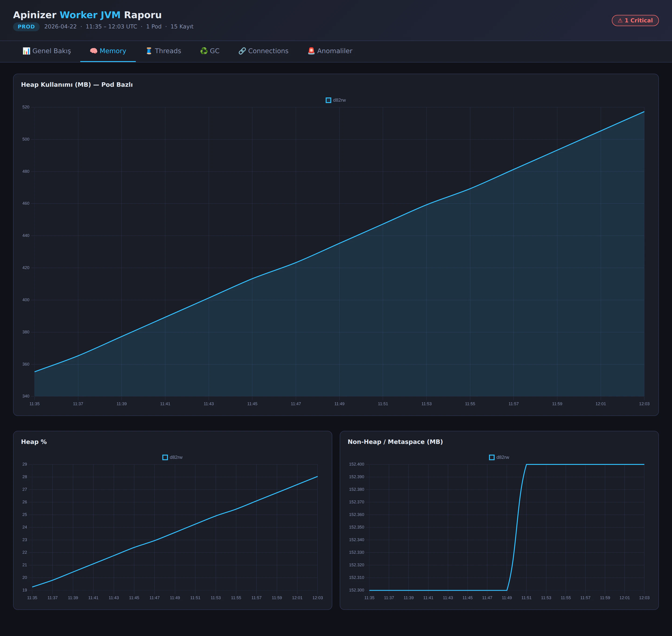
Task: Click the 1 Critical alert button
Action: (x=635, y=20)
